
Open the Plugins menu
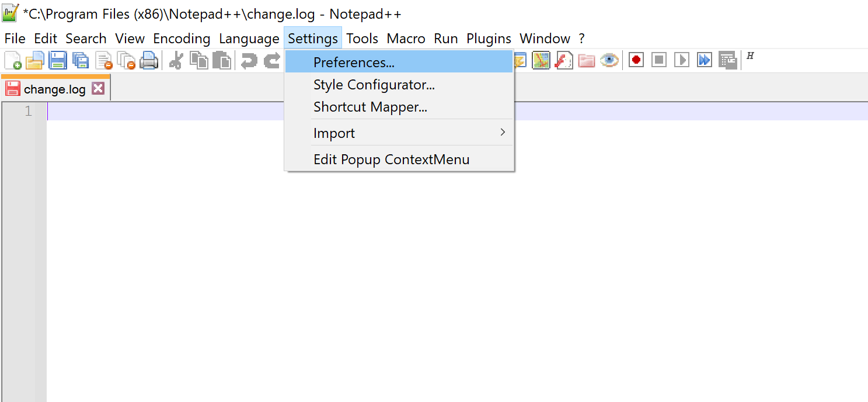pyautogui.click(x=489, y=38)
